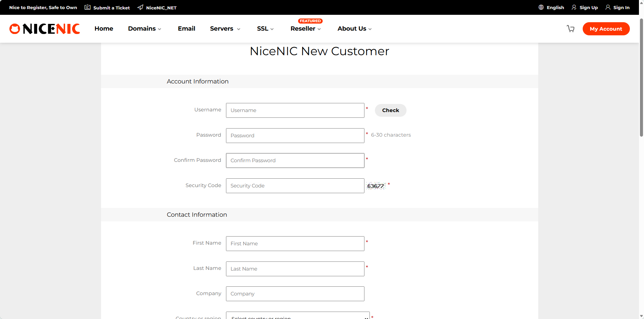644x319 pixels.
Task: Go to the Home page
Action: coord(104,29)
